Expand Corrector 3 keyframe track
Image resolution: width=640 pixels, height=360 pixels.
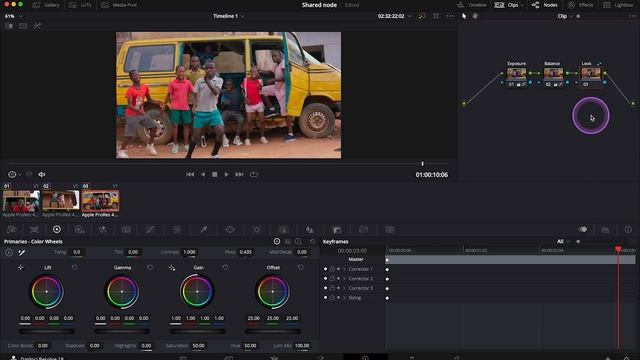tap(344, 288)
